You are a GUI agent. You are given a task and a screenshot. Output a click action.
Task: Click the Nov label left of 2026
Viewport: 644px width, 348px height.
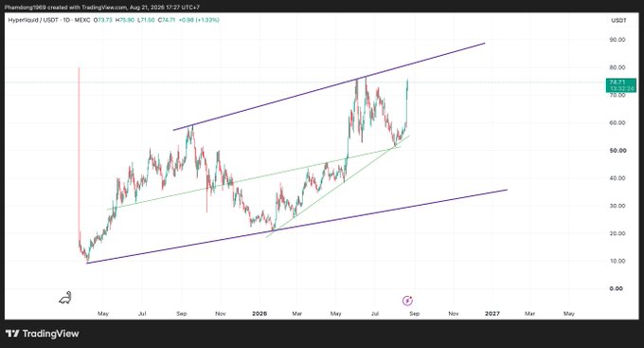click(x=221, y=314)
